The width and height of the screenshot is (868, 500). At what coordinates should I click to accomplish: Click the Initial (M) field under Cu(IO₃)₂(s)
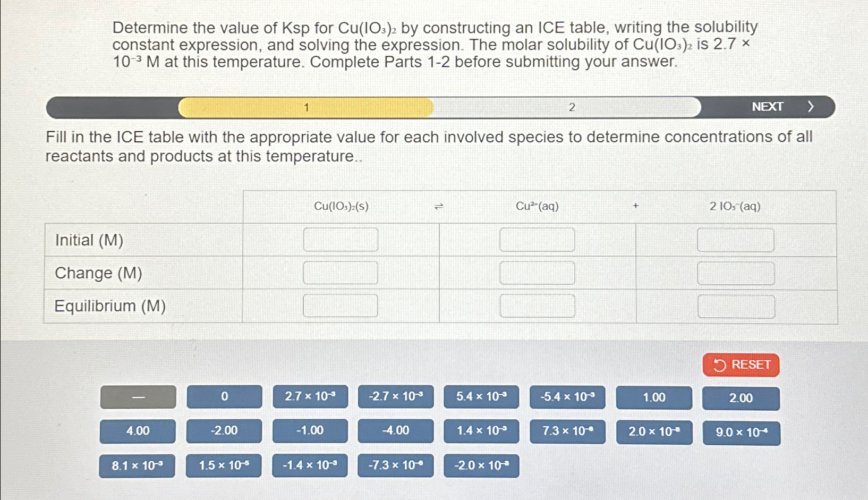(x=340, y=239)
